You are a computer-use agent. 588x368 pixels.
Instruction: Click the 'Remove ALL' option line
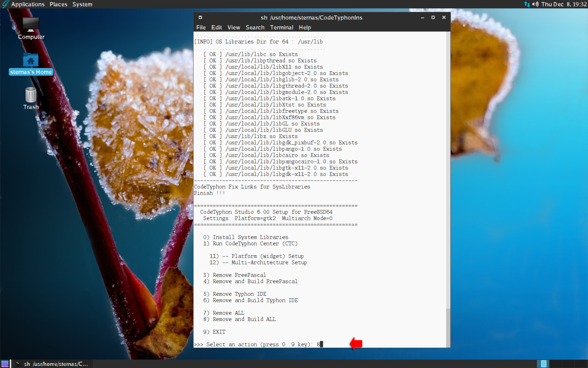tap(224, 313)
